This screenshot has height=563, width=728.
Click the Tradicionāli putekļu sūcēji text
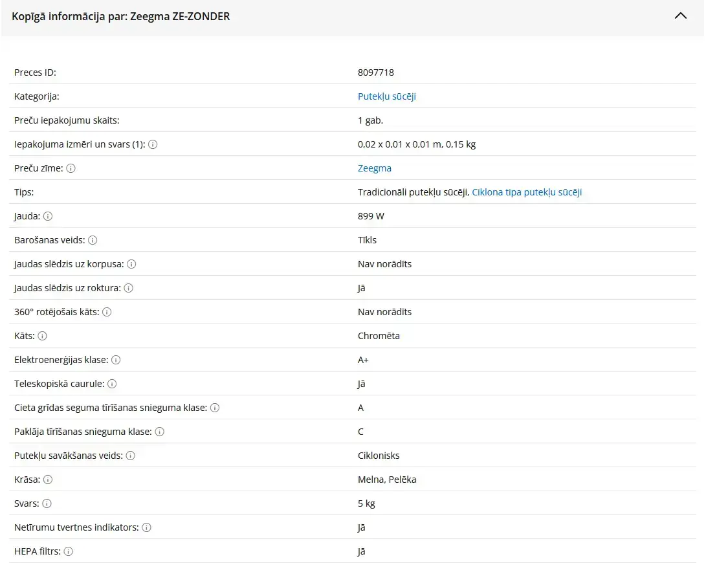pyautogui.click(x=413, y=192)
